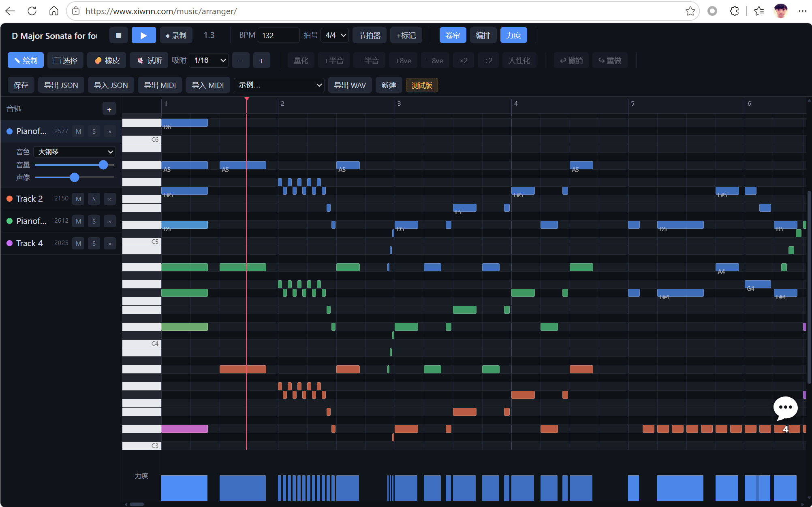Start playback with the play button
This screenshot has height=507, width=812.
(143, 35)
